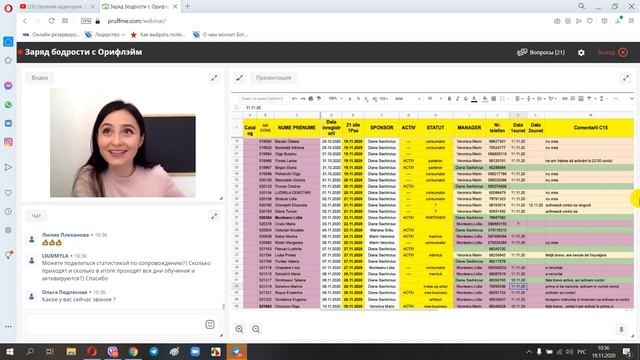Screen dimensions: 640x360
Task: Click search tabs magnifier icon
Action: (582, 6)
